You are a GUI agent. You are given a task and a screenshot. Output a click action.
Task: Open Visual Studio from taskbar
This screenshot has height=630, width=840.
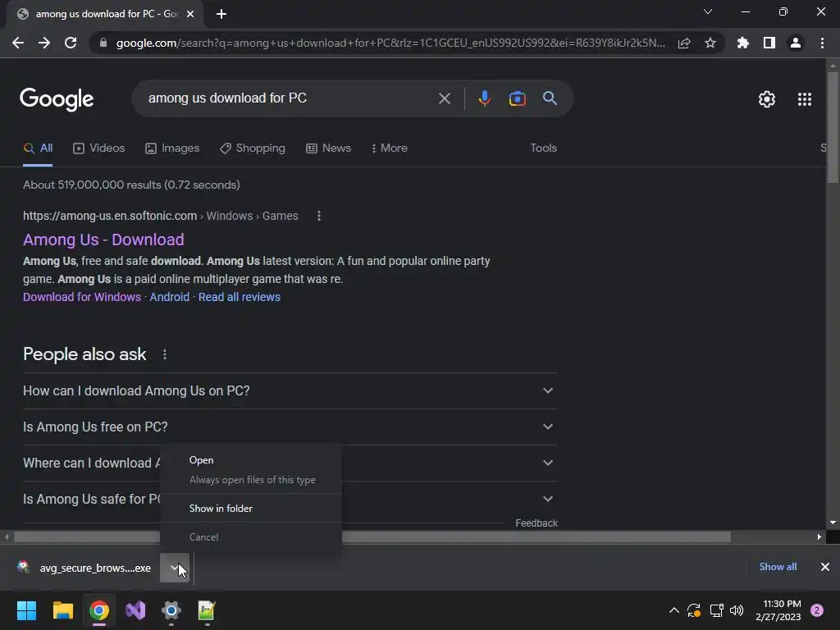click(x=135, y=610)
